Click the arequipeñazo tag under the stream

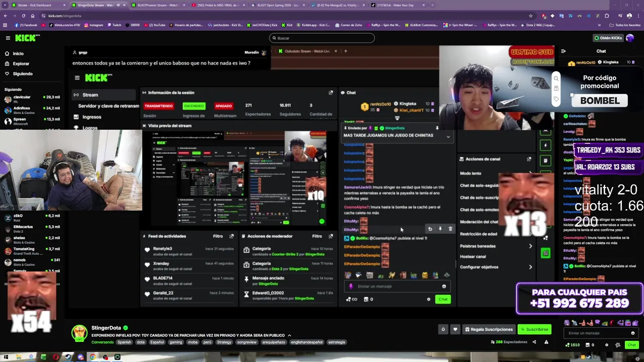[x=274, y=342]
